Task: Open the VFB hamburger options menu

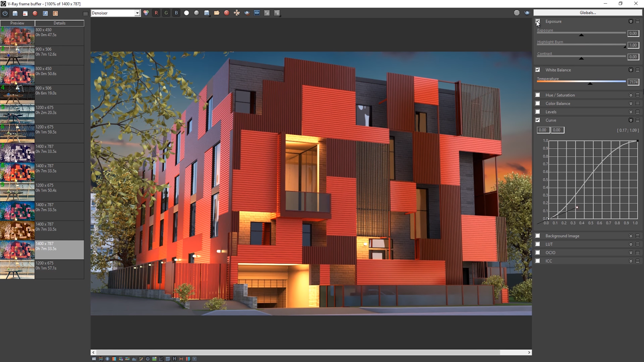Action: pos(85,12)
